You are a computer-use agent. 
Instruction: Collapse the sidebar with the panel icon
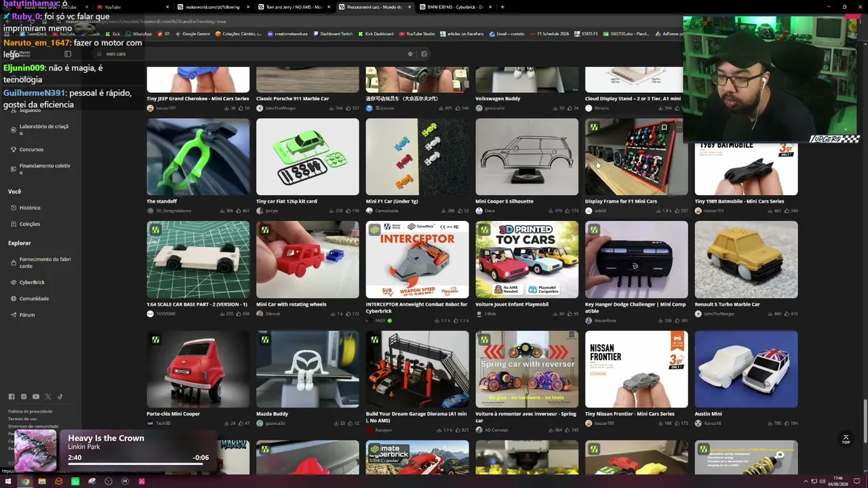click(x=68, y=54)
